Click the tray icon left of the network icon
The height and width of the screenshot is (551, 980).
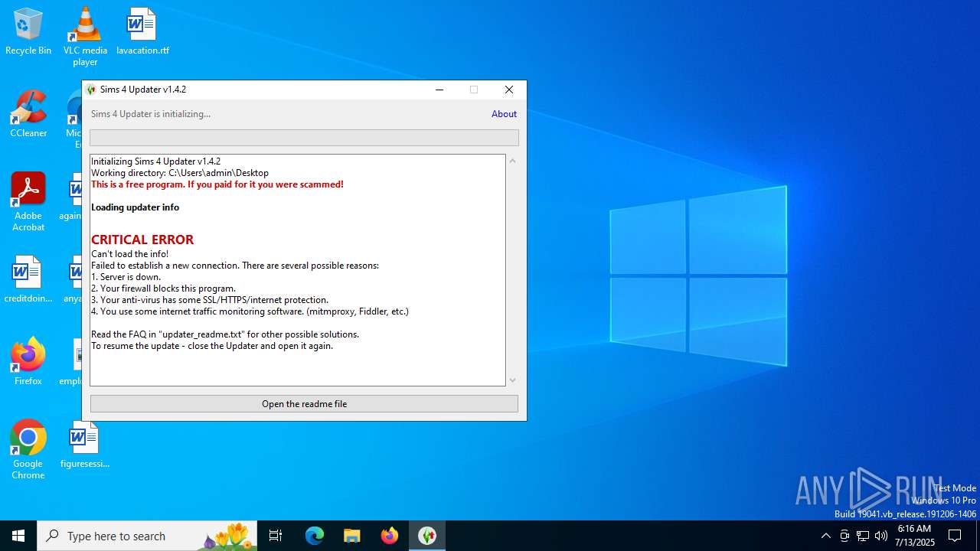pos(844,536)
